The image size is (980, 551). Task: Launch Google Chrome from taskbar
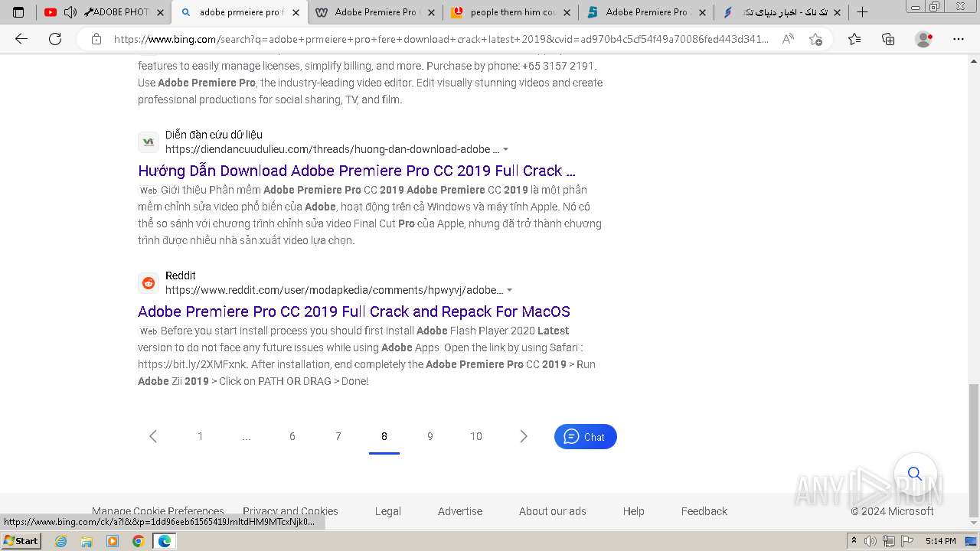(139, 541)
